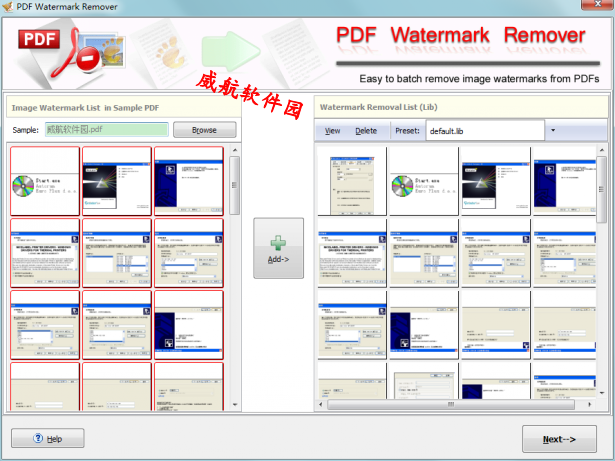Select bottom-row fourth thumbnail in removal list
615x461 pixels.
coord(565,381)
